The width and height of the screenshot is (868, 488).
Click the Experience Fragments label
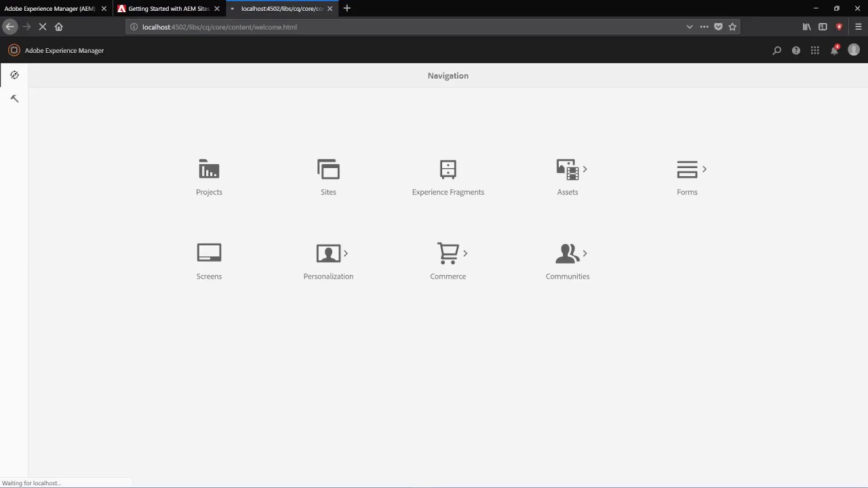(x=448, y=192)
